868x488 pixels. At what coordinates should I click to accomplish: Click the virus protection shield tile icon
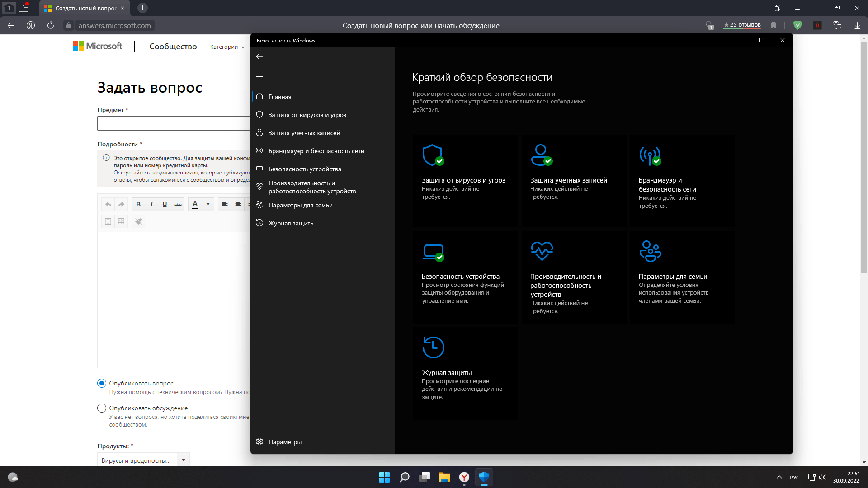coord(433,155)
